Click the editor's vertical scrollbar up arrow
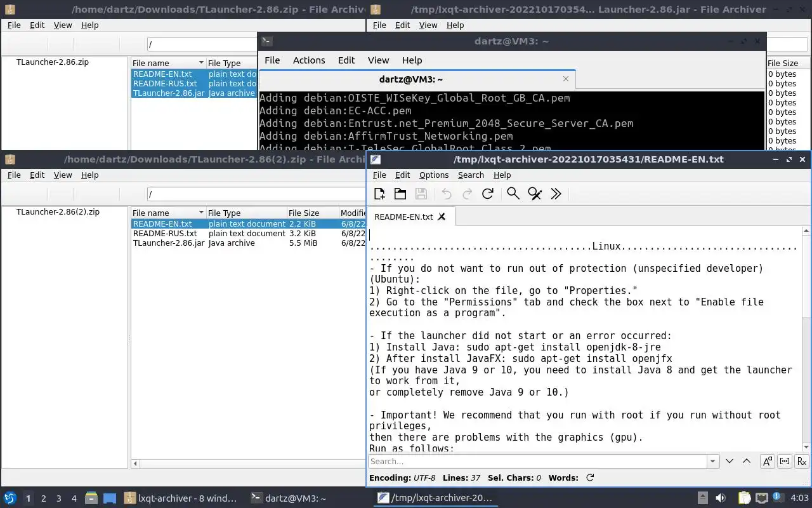This screenshot has height=508, width=812. pyautogui.click(x=807, y=231)
